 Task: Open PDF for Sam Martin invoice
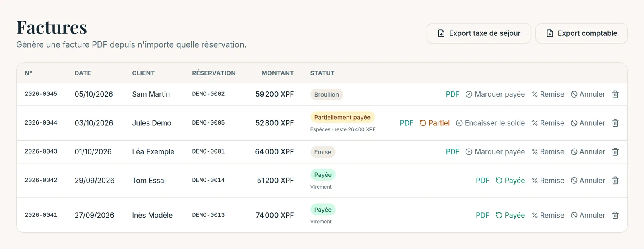452,94
